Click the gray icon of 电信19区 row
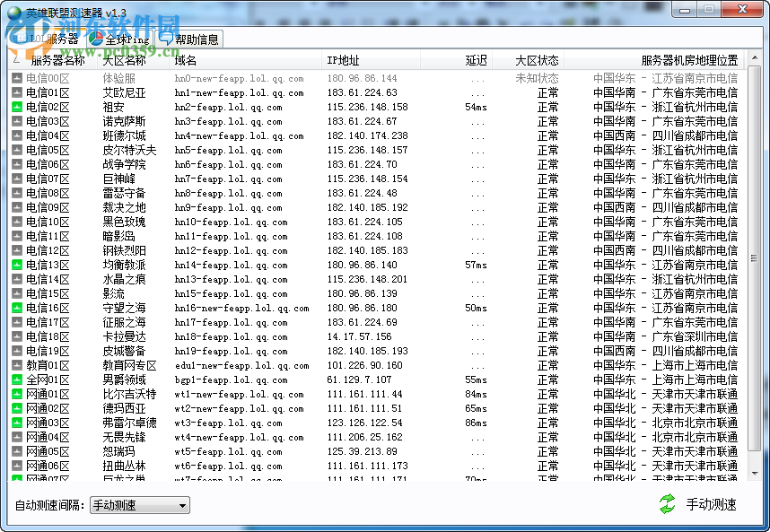Image resolution: width=770 pixels, height=532 pixels. (x=17, y=352)
